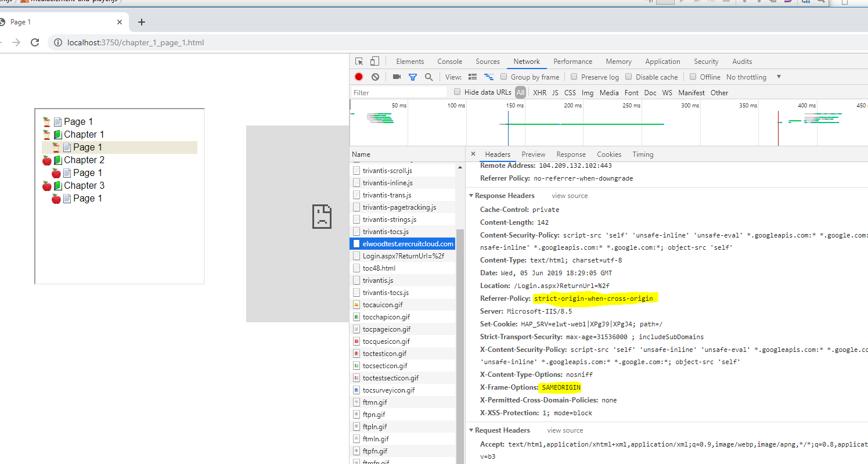Click red apple icon next to Chapter 3
868x464 pixels.
click(x=47, y=186)
